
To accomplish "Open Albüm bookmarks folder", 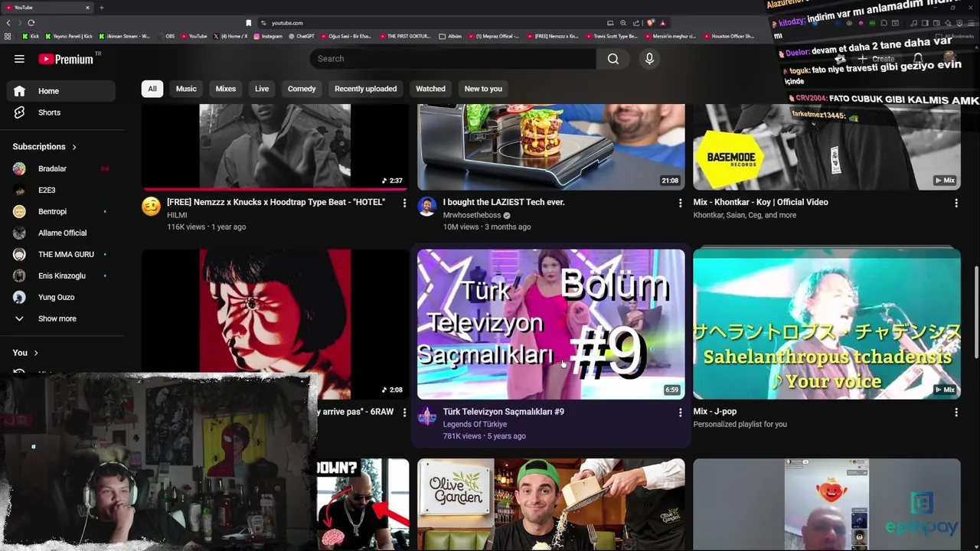I will 451,36.
